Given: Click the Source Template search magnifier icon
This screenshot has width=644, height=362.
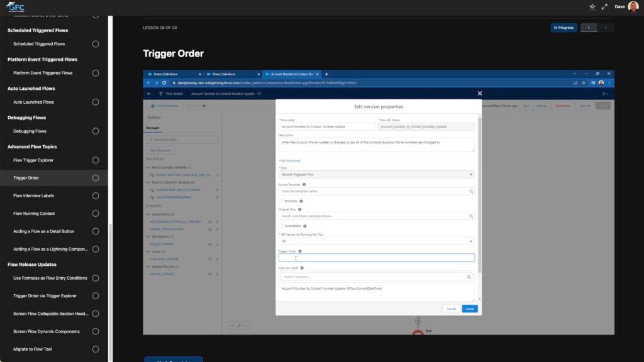Looking at the screenshot, I should click(471, 191).
